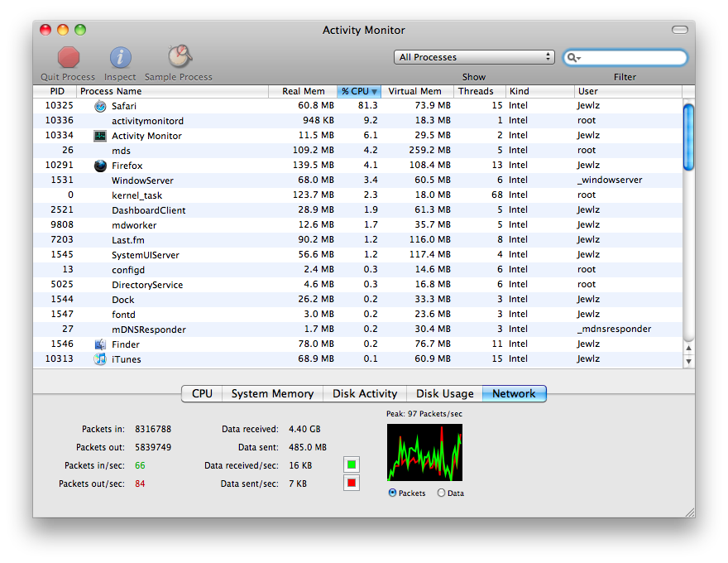The image size is (728, 563).
Task: Toggle % CPU sort order arrow
Action: tap(374, 92)
